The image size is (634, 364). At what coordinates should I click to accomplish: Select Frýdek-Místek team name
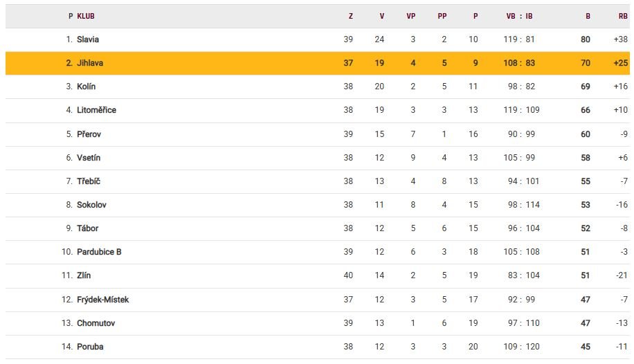[x=102, y=300]
